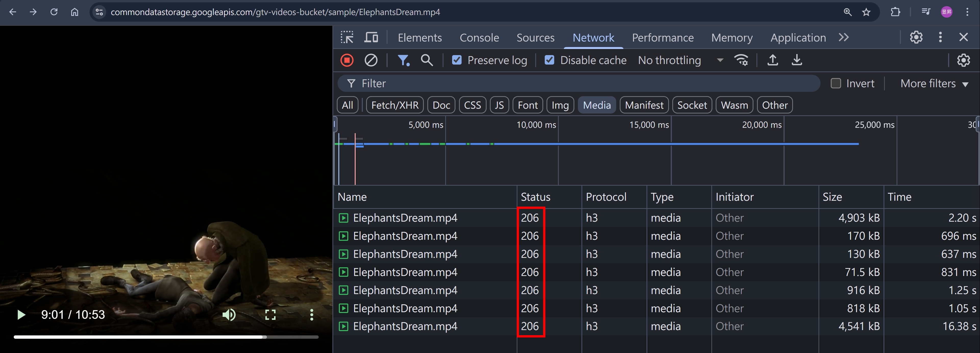The height and width of the screenshot is (353, 980).
Task: Activate the inspect element picker
Action: point(347,37)
